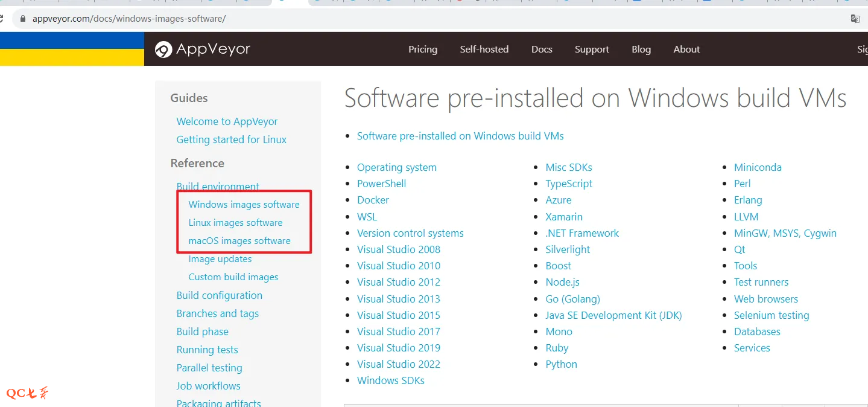Click the MinGW, MSYS, Cygwin link
Image resolution: width=868 pixels, height=407 pixels.
coord(785,233)
